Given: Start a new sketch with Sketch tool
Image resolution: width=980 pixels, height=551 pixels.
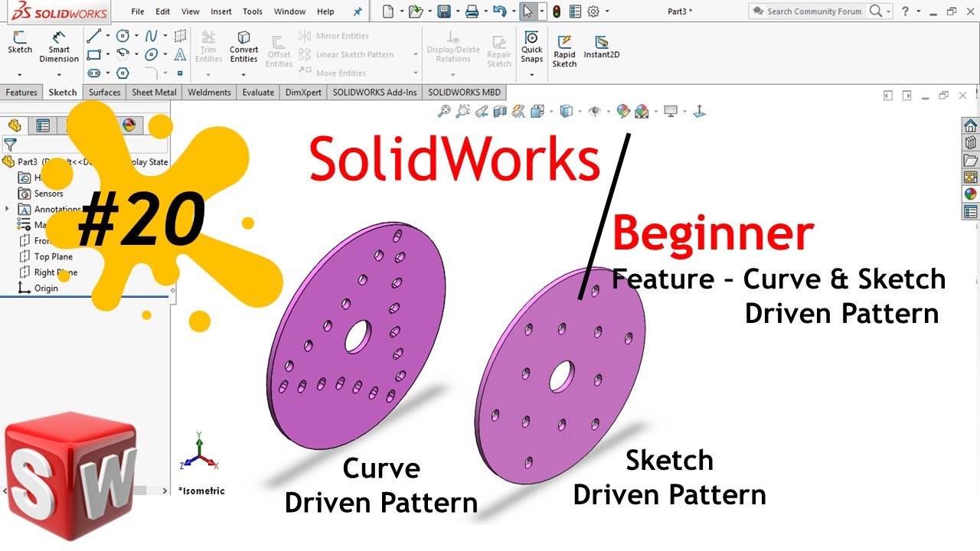Looking at the screenshot, I should (20, 43).
